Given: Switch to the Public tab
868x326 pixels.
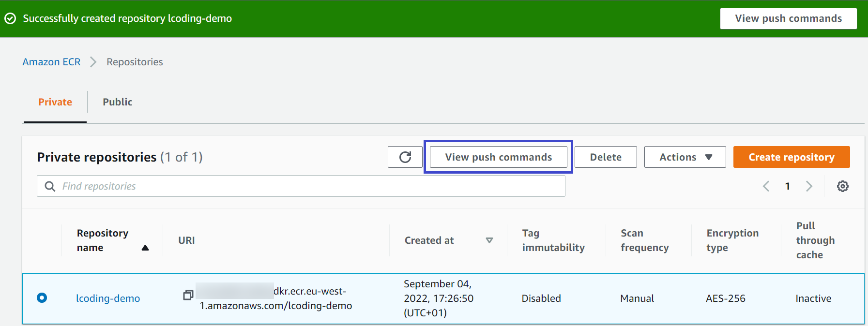Looking at the screenshot, I should (118, 102).
